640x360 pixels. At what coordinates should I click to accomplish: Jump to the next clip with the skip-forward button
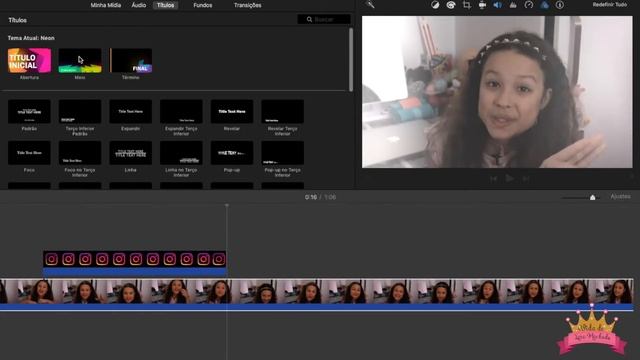coord(526,179)
